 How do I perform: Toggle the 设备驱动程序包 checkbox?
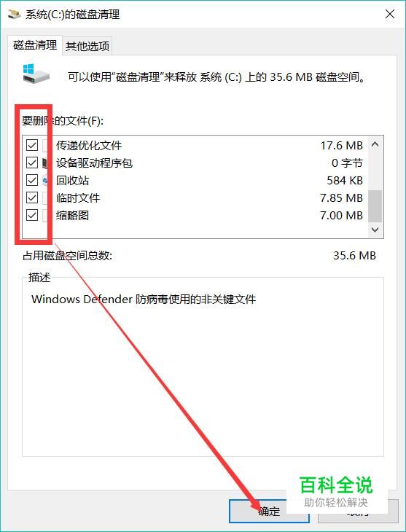pos(32,163)
